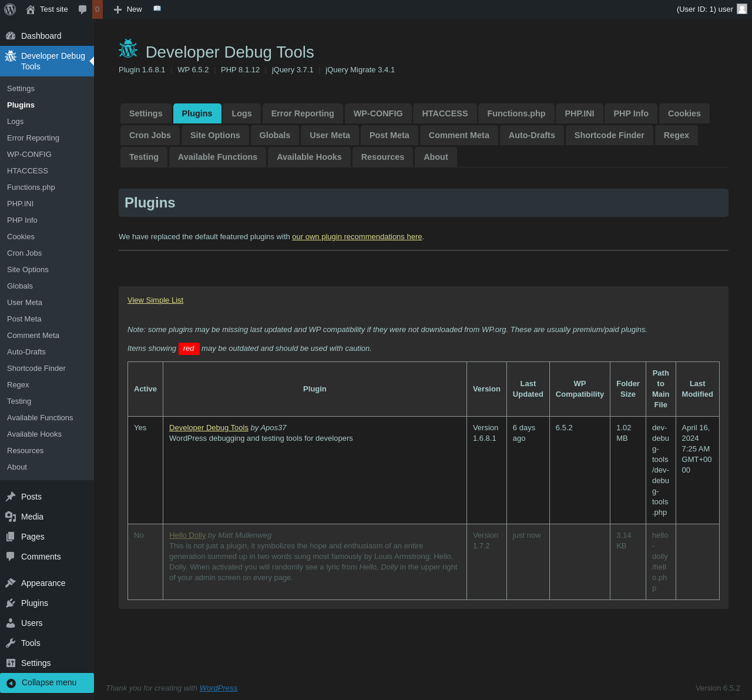752x700 pixels.
Task: Click View Simple List link
Action: (x=155, y=300)
